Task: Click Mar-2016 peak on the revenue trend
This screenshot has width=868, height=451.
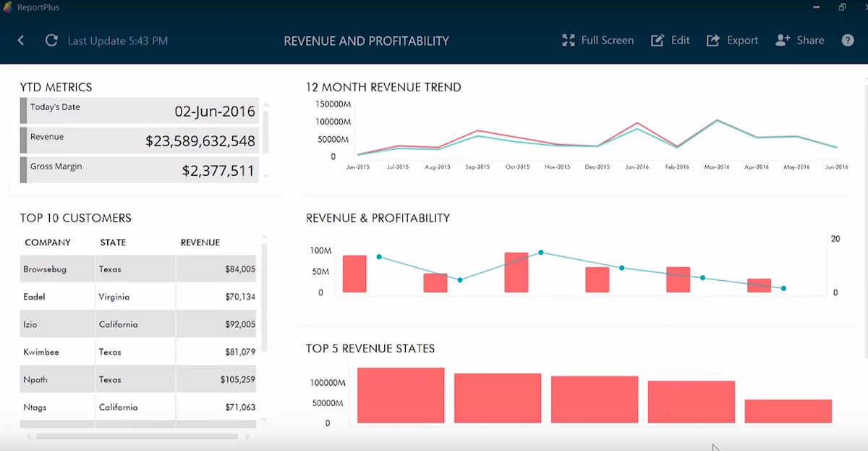Action: pos(717,121)
